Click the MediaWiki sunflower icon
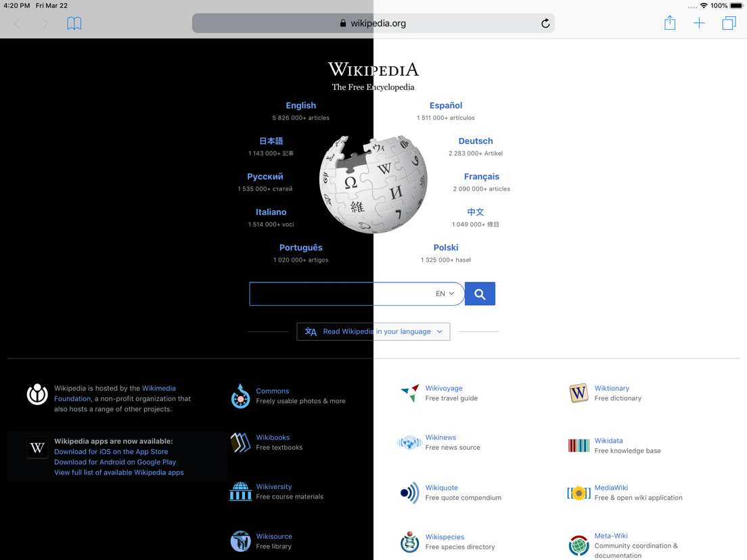 click(x=579, y=492)
